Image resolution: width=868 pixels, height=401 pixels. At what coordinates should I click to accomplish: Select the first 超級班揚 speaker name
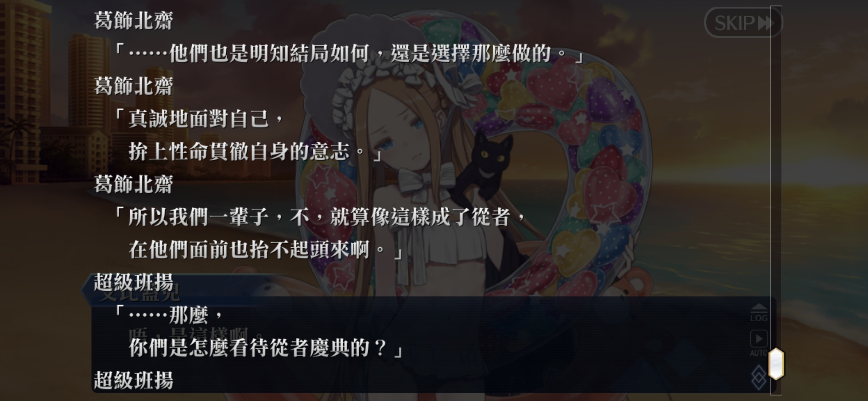(133, 282)
